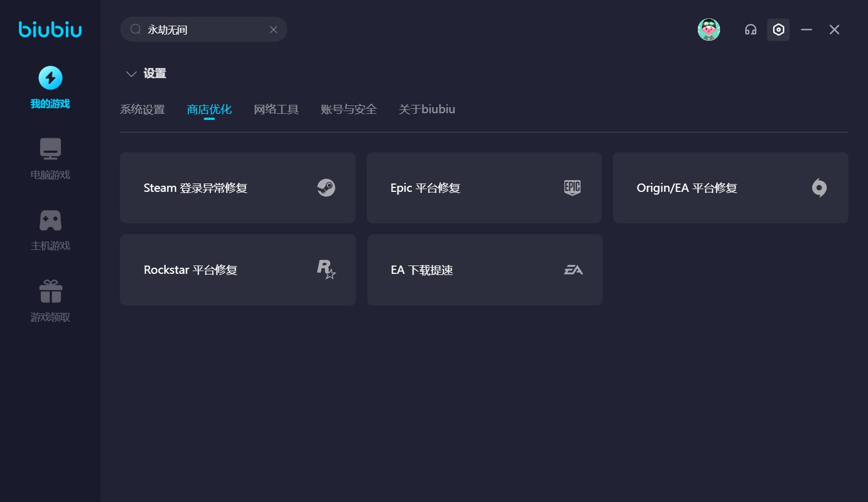Click the Steam logo icon
The image size is (868, 502).
pyautogui.click(x=327, y=188)
